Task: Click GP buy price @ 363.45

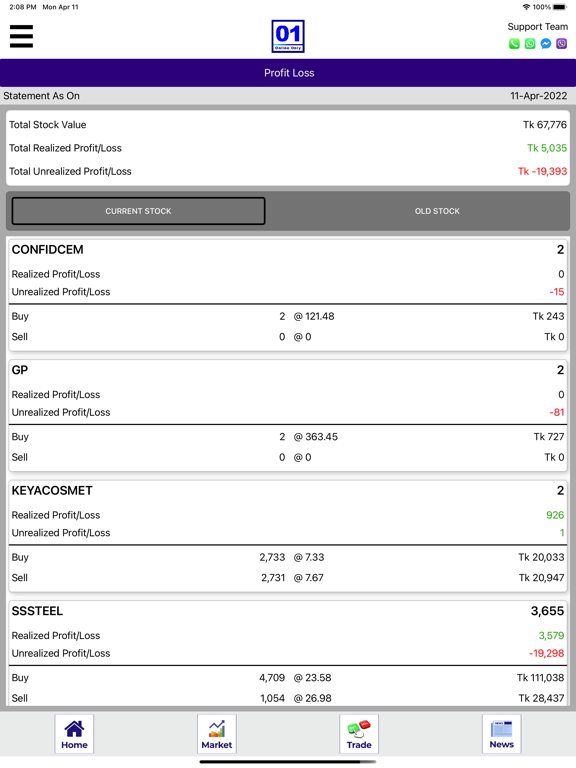Action: point(315,437)
